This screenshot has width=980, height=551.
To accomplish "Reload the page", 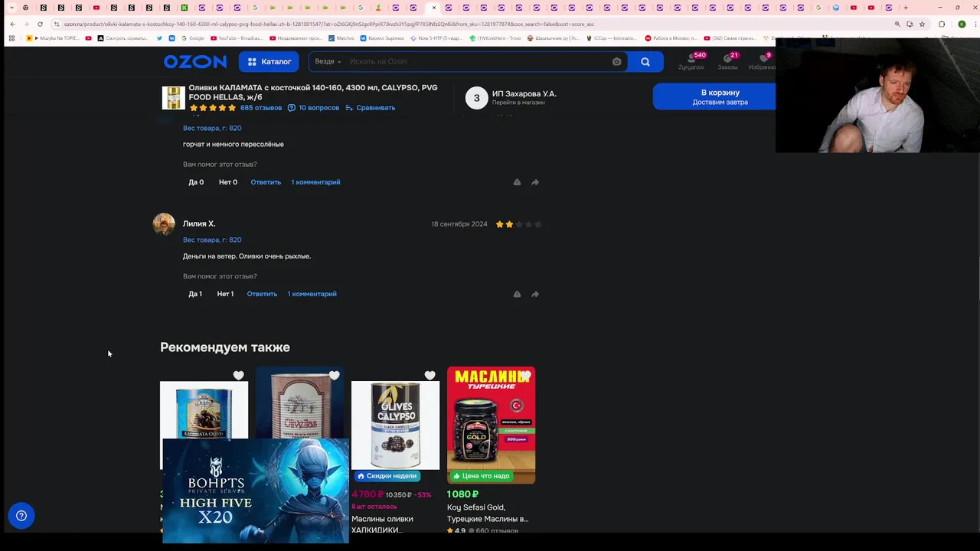I will tap(40, 24).
